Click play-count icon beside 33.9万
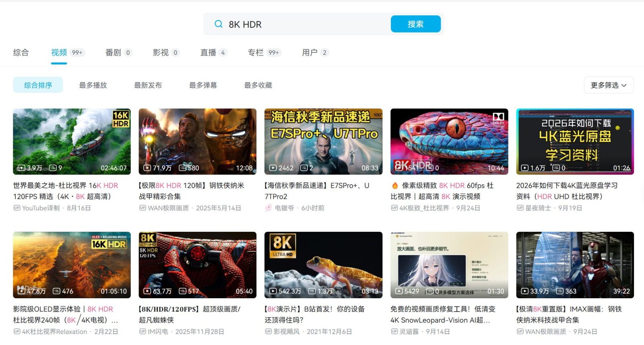Viewport: 644px width, 345px height. (525, 291)
